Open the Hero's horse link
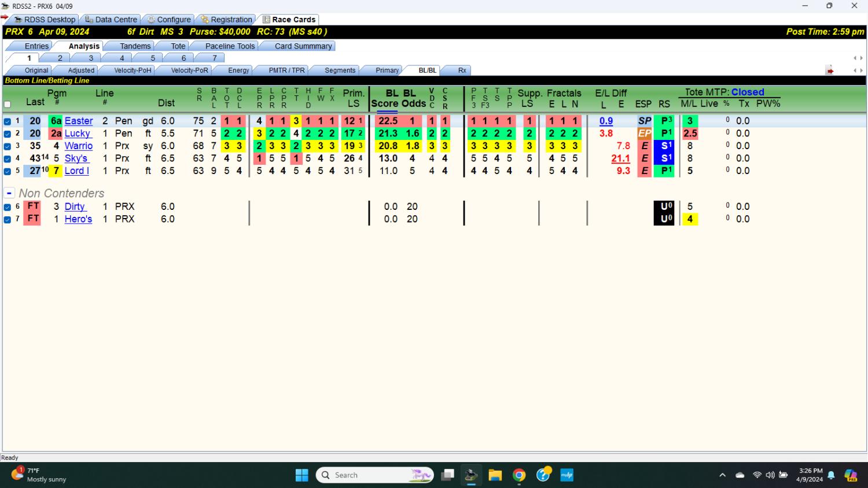 78,219
